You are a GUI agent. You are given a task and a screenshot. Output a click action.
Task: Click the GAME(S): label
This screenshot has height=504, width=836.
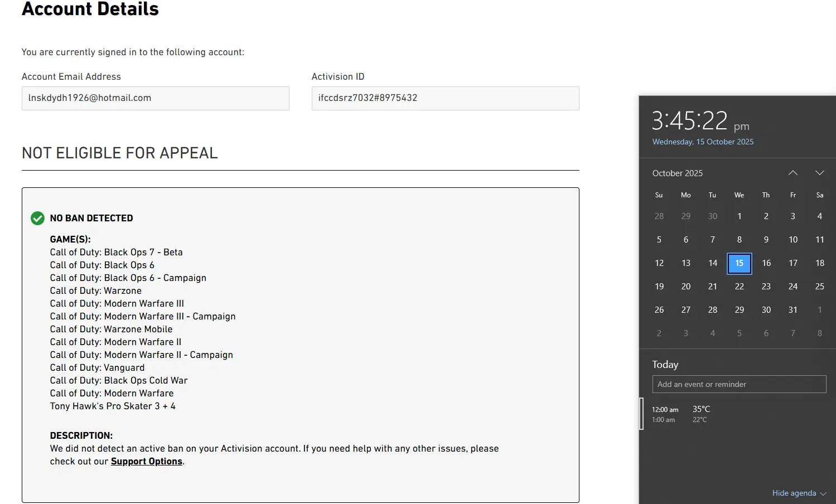[70, 239]
